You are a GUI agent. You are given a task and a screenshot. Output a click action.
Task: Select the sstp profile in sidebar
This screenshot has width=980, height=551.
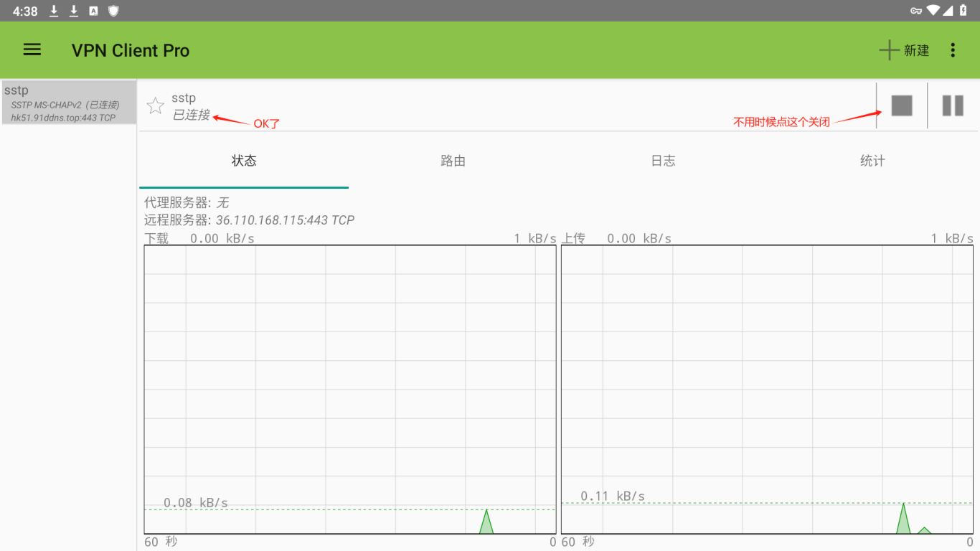click(x=69, y=103)
